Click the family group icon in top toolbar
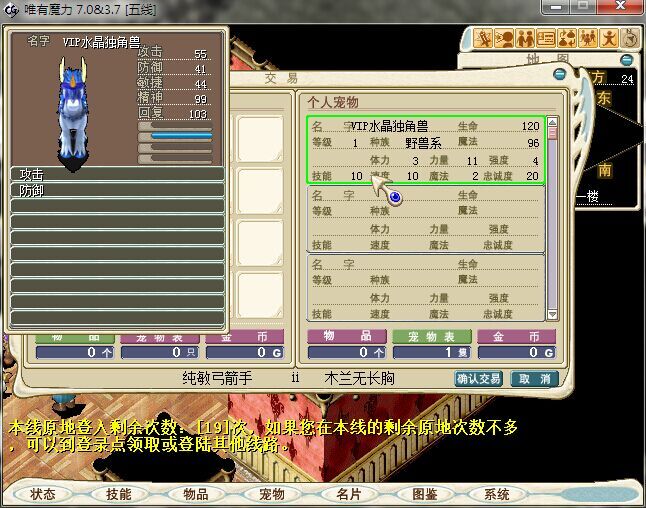 (588, 39)
